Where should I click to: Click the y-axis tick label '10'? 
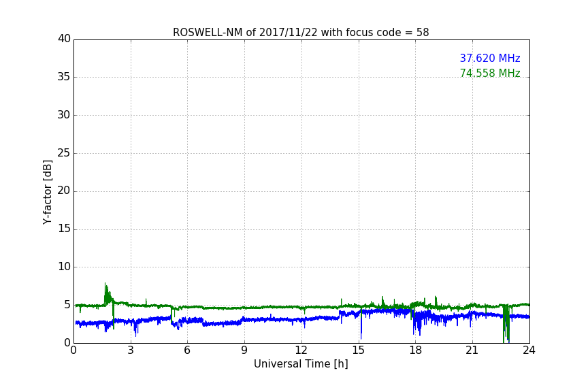[x=64, y=267]
